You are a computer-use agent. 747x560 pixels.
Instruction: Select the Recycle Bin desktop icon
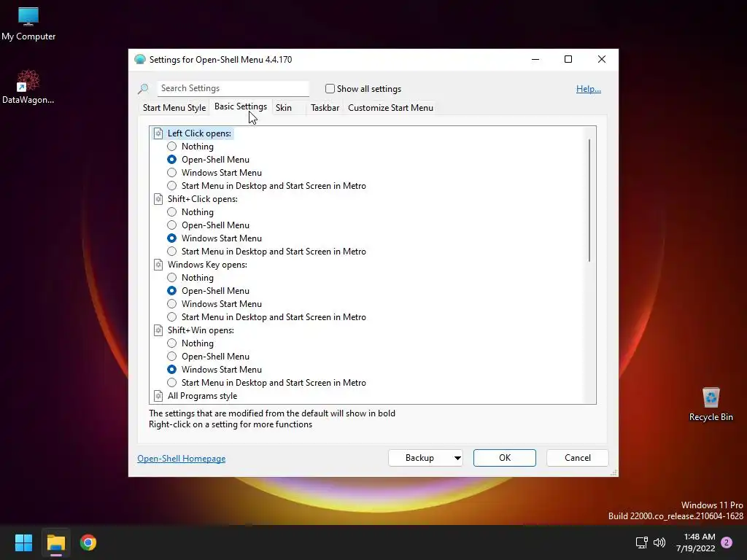click(x=711, y=404)
